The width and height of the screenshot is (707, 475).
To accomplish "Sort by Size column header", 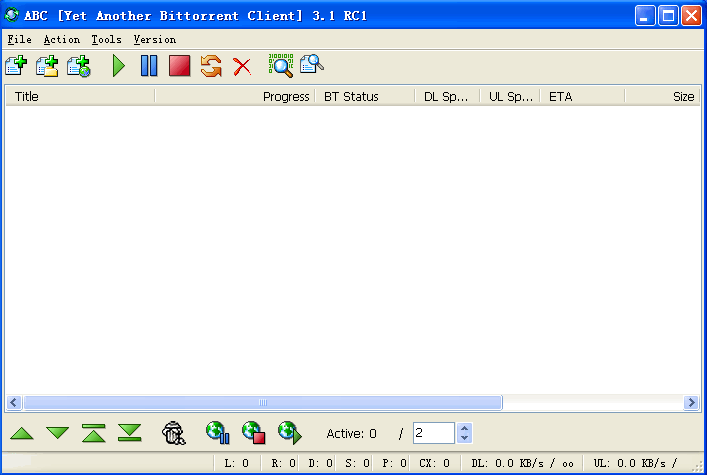I will [x=662, y=97].
